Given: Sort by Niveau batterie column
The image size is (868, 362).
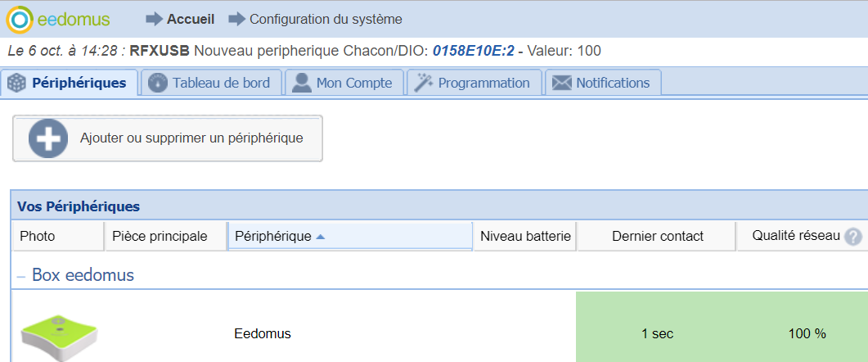Looking at the screenshot, I should tap(524, 237).
